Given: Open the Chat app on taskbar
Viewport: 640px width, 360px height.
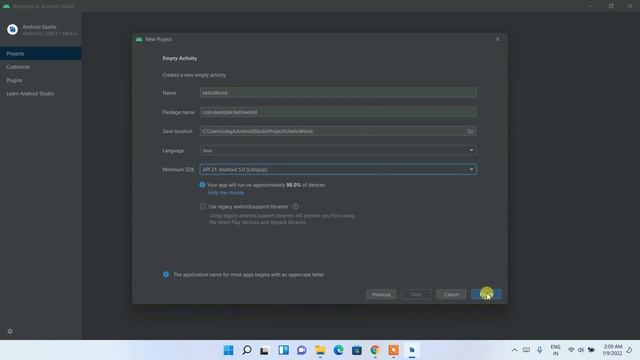Looking at the screenshot, I should pyautogui.click(x=302, y=350).
